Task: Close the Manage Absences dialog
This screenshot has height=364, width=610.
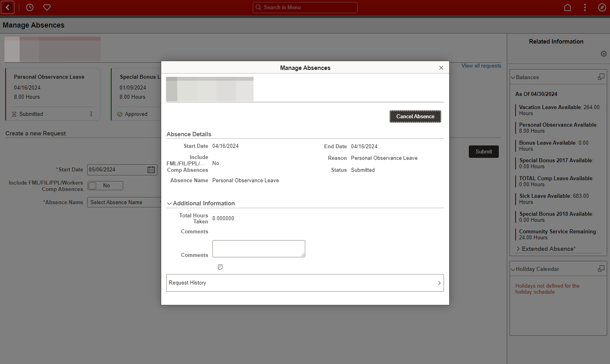Action: click(441, 68)
